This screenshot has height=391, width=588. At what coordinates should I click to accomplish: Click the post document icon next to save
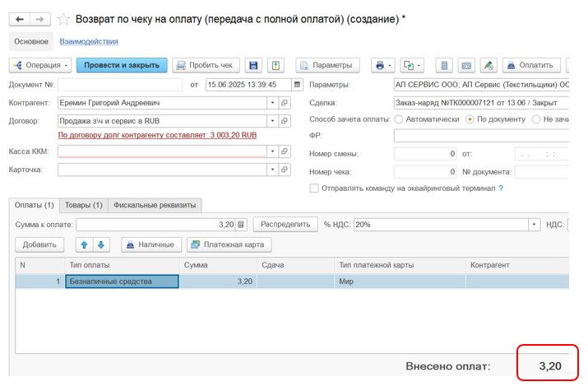[x=276, y=65]
